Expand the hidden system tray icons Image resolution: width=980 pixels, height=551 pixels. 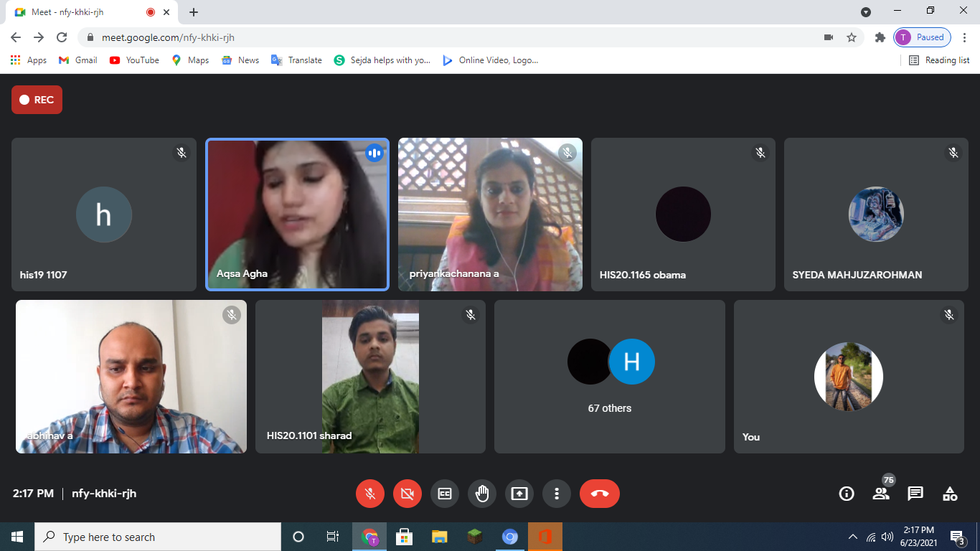852,537
